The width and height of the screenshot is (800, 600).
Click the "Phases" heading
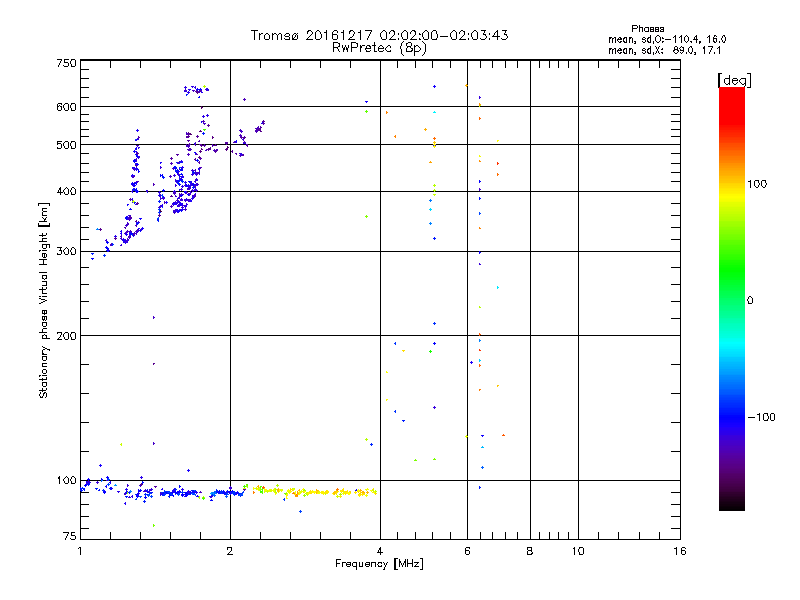coord(647,29)
